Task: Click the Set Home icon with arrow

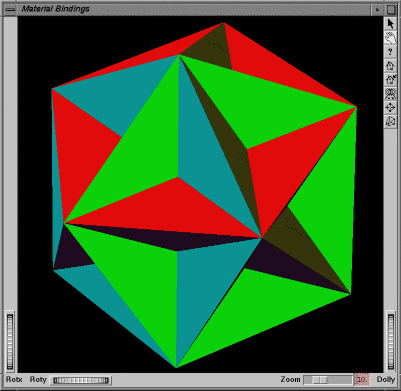Action: [390, 80]
